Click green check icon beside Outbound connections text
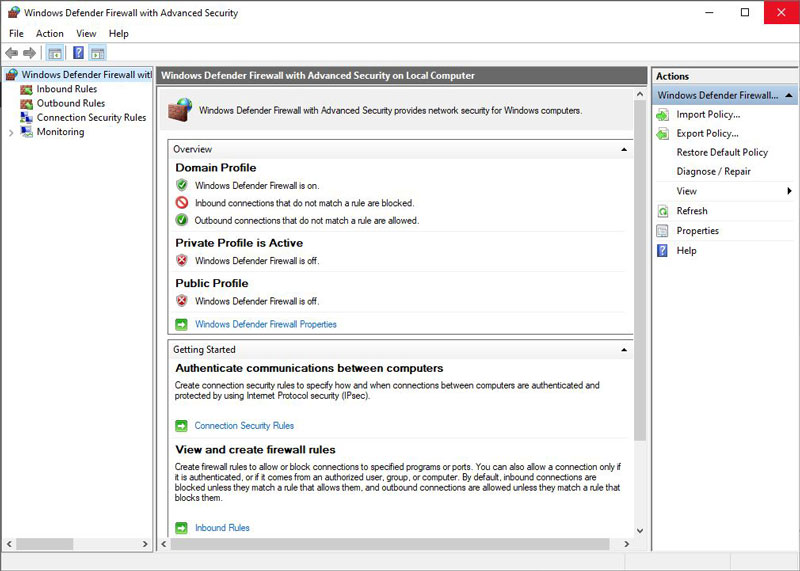The width and height of the screenshot is (800, 571). [x=182, y=220]
